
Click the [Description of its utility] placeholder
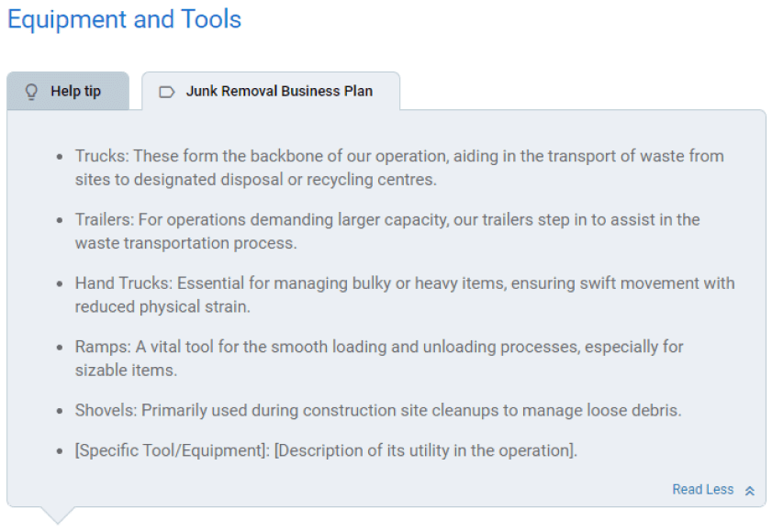(x=423, y=450)
